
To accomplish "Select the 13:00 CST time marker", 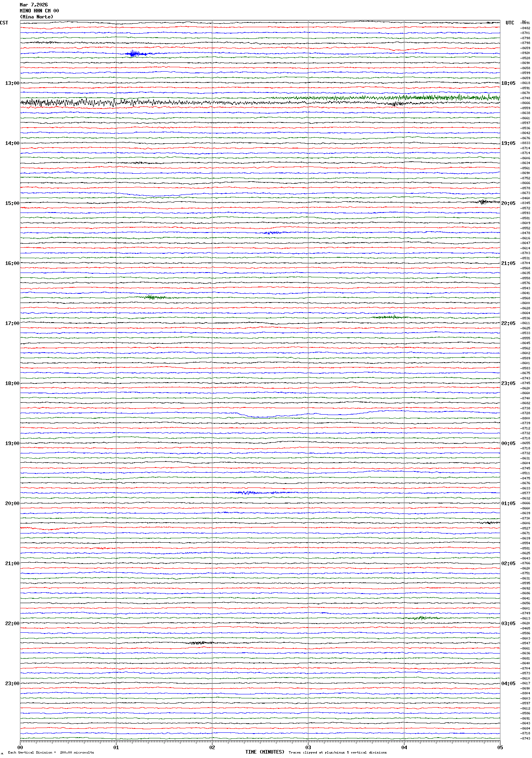I will (x=12, y=83).
